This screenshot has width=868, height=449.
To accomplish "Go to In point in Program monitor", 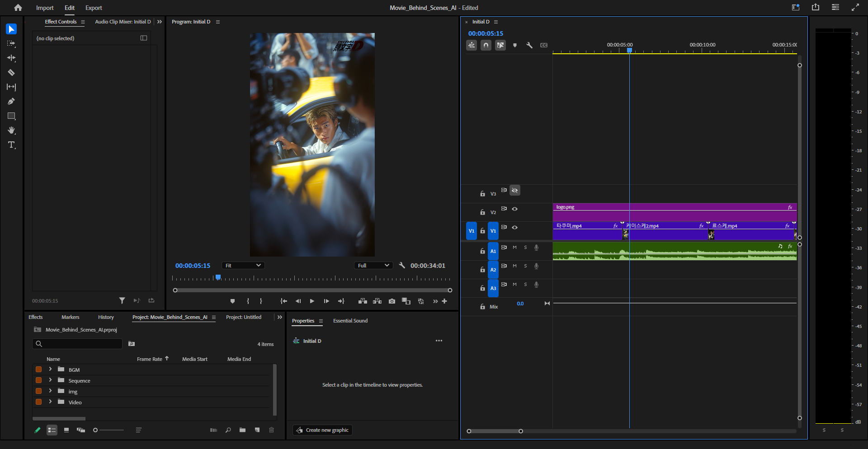I will pyautogui.click(x=283, y=301).
